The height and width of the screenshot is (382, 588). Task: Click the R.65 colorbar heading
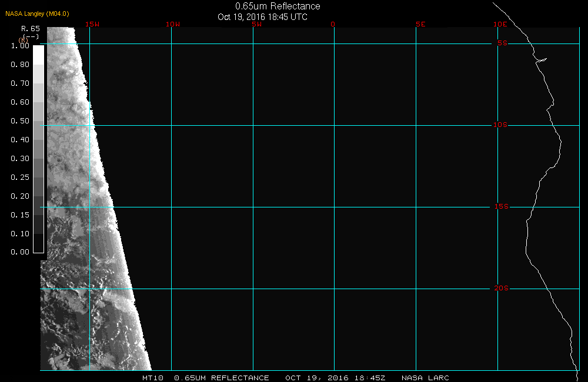[x=30, y=28]
